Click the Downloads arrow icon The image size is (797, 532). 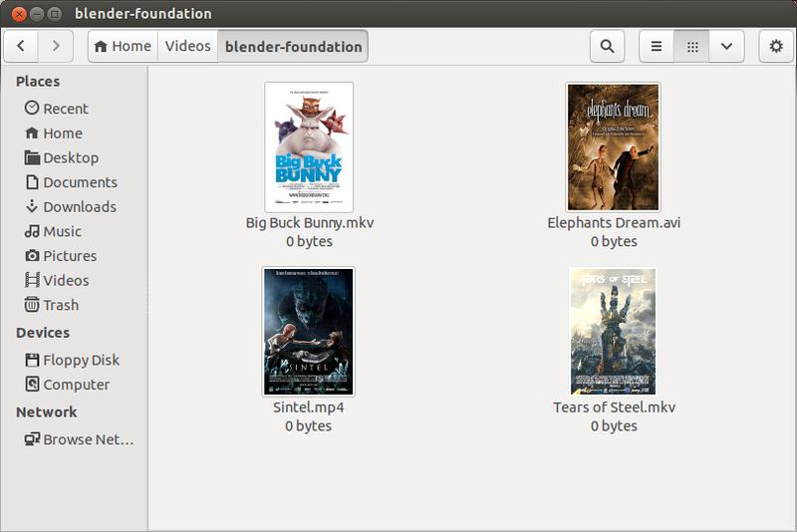click(x=32, y=206)
